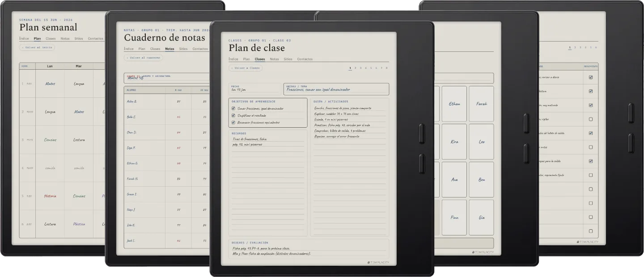
Task: Toggle 'Reconocer fracciones equivalentes' checkbox
Action: pyautogui.click(x=233, y=122)
